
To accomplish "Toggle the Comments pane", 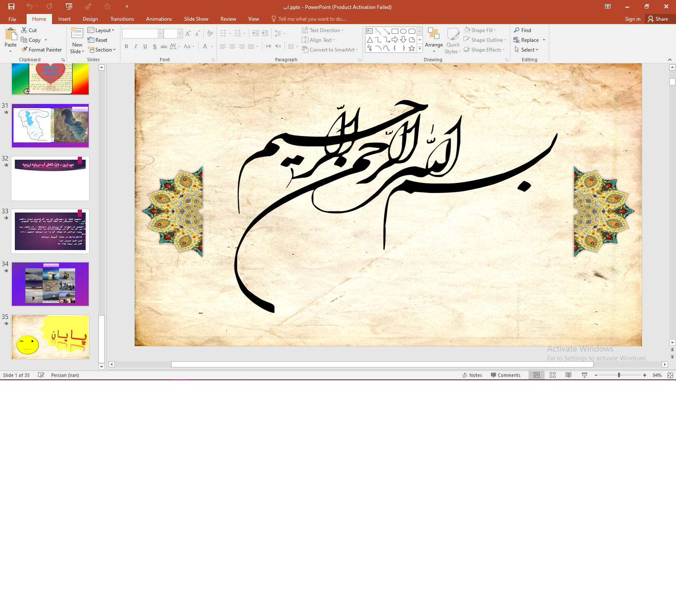I will pos(505,375).
